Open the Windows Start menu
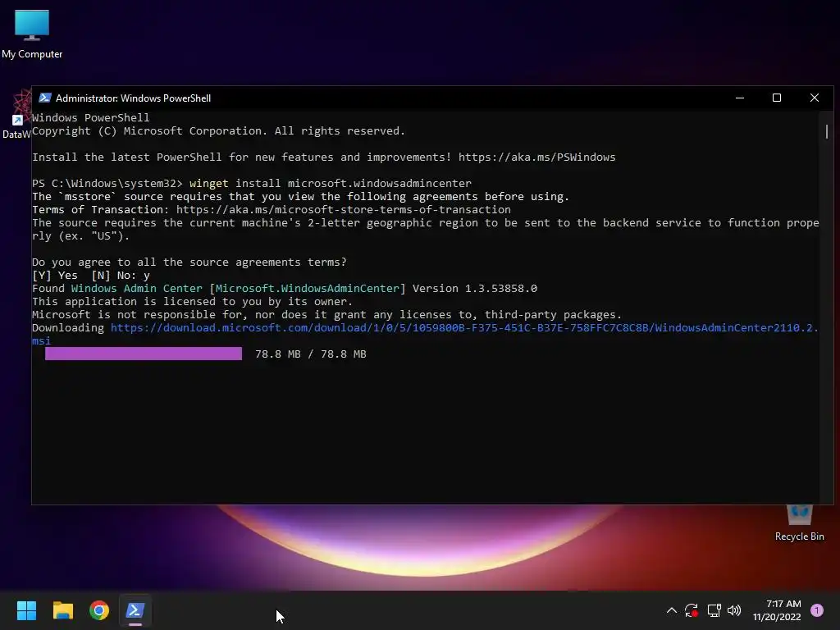The height and width of the screenshot is (630, 840). (26, 610)
